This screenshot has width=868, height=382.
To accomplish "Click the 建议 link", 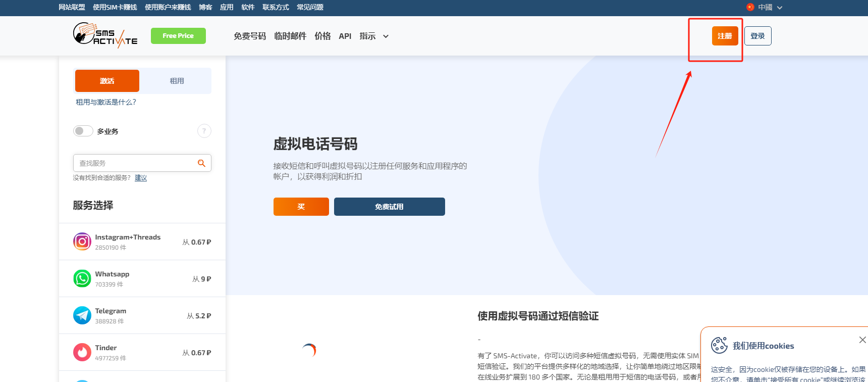I will click(141, 178).
